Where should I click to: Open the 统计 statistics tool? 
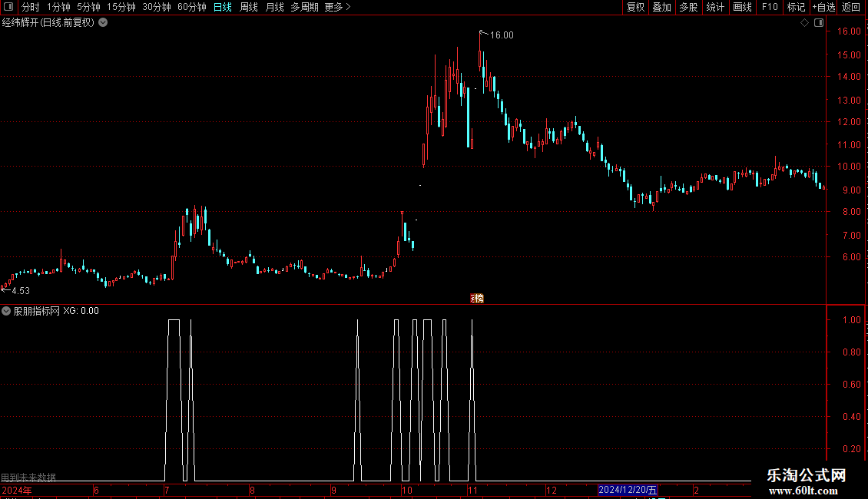(x=714, y=7)
